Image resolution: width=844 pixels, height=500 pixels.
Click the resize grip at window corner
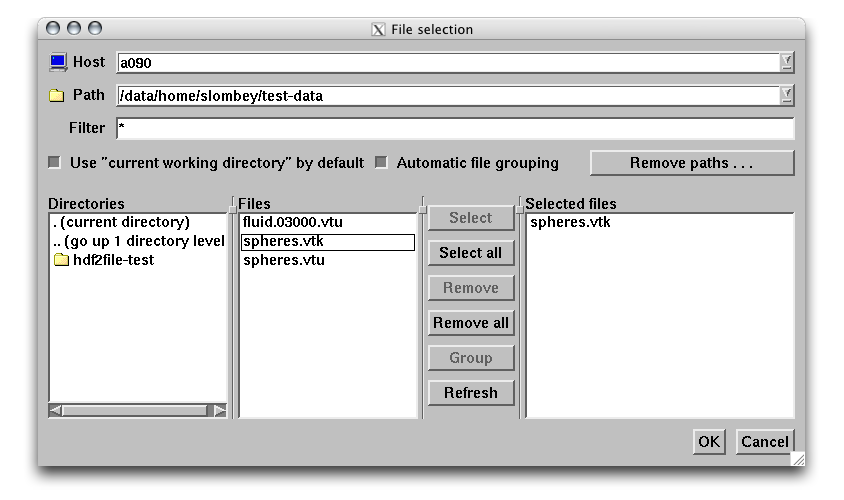point(797,459)
